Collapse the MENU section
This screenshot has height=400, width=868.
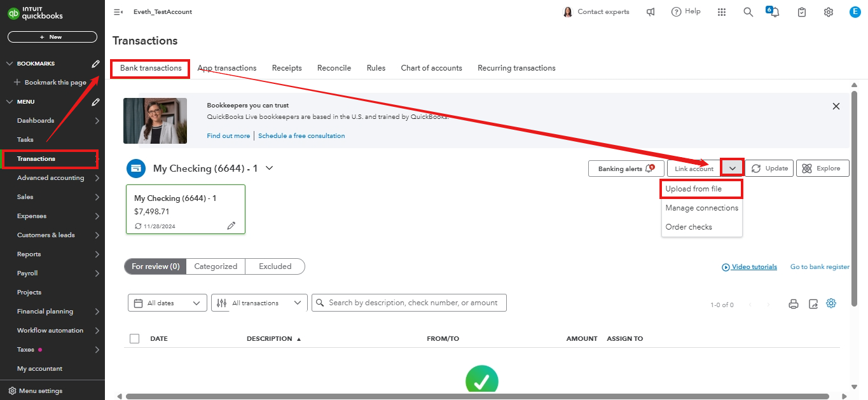click(10, 102)
